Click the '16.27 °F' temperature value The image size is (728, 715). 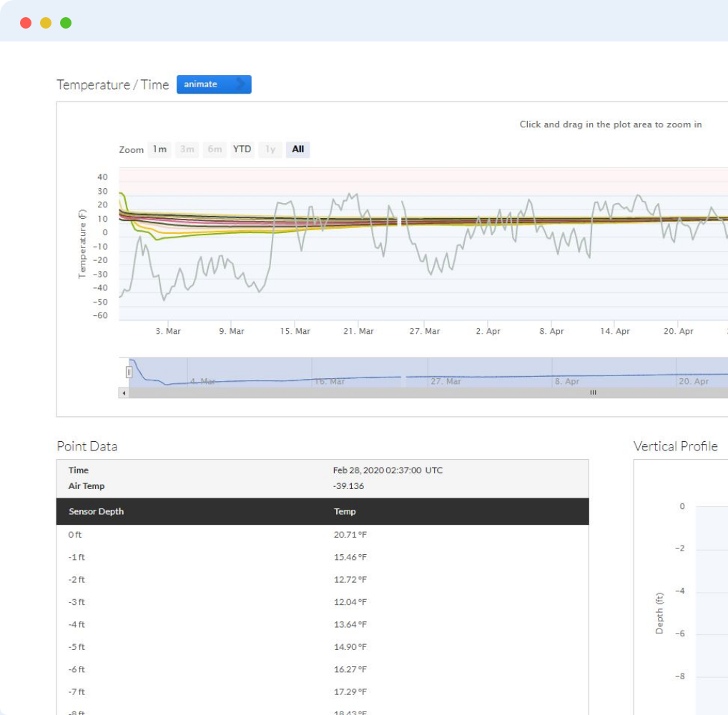(350, 669)
